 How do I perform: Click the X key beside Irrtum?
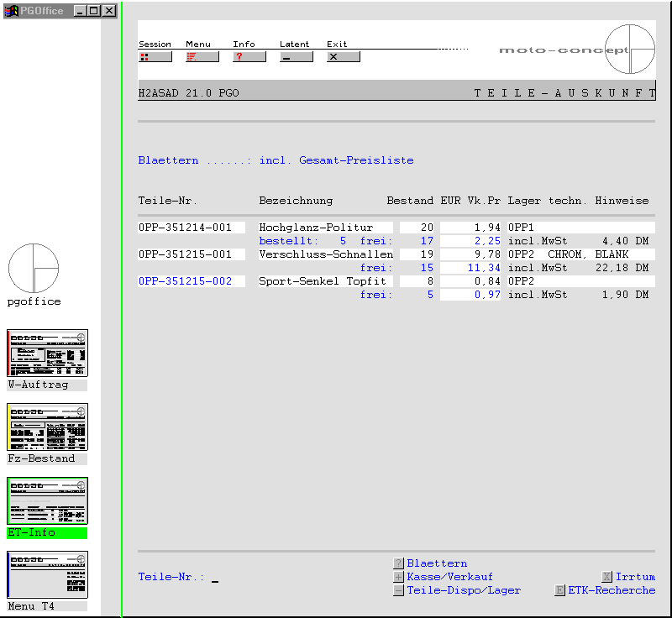click(606, 577)
